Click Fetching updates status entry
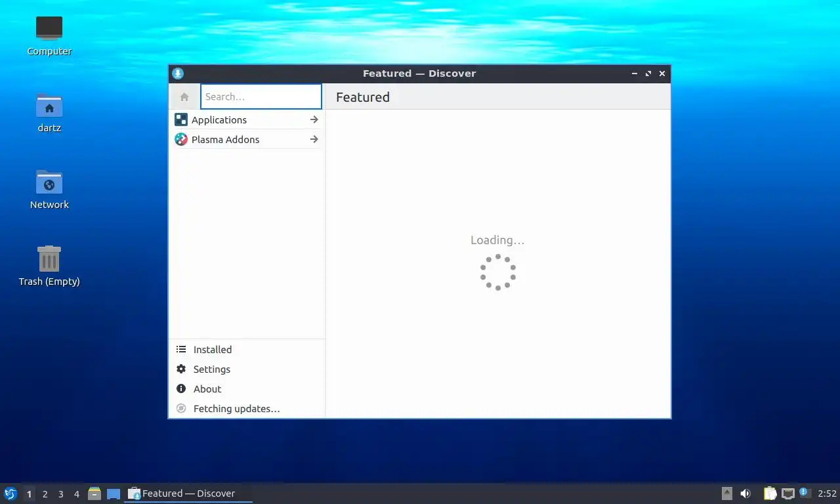The width and height of the screenshot is (840, 504). click(247, 409)
